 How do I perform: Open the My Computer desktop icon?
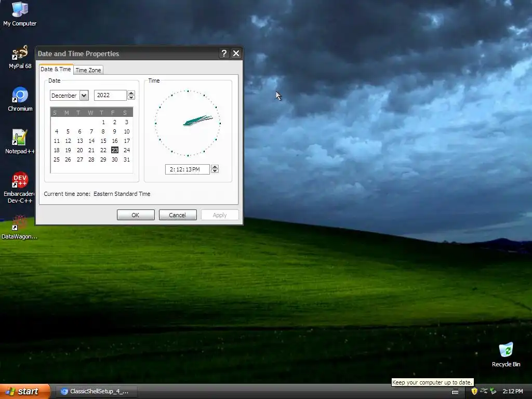pyautogui.click(x=20, y=14)
